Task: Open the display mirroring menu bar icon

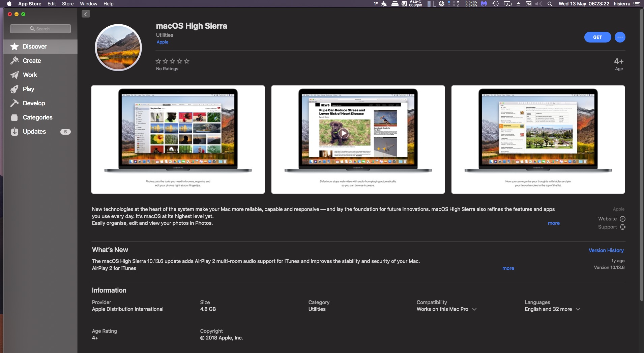Action: [508, 4]
